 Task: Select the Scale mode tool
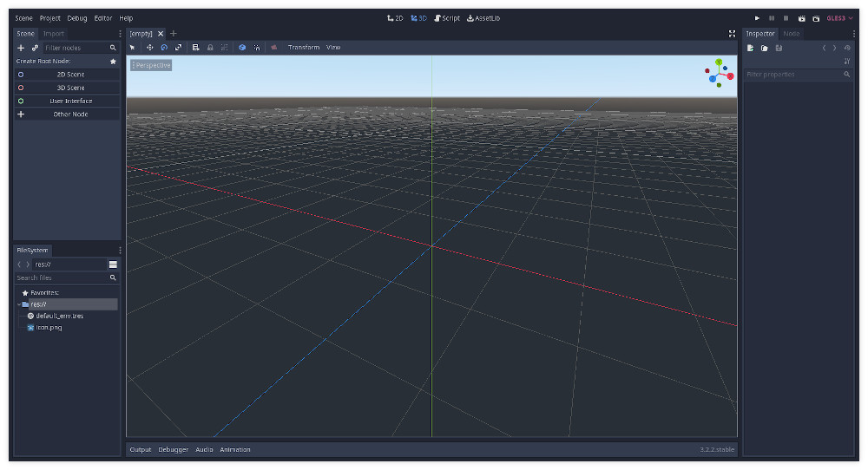pyautogui.click(x=178, y=48)
